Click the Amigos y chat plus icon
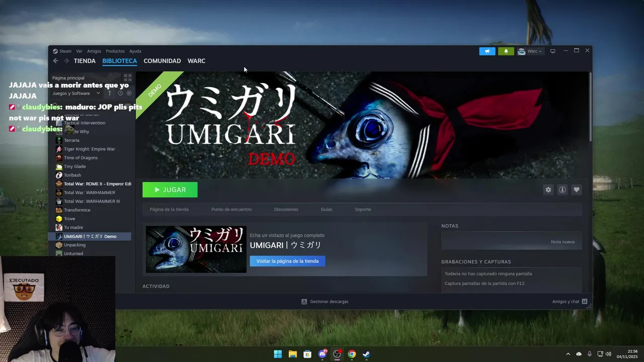The width and height of the screenshot is (644, 362). 585,302
